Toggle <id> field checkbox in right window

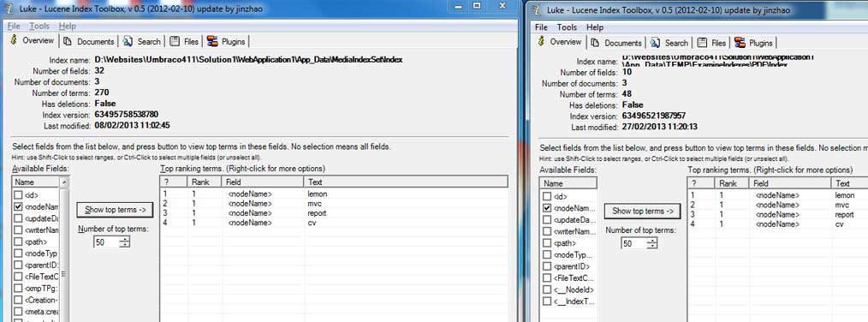click(x=547, y=196)
